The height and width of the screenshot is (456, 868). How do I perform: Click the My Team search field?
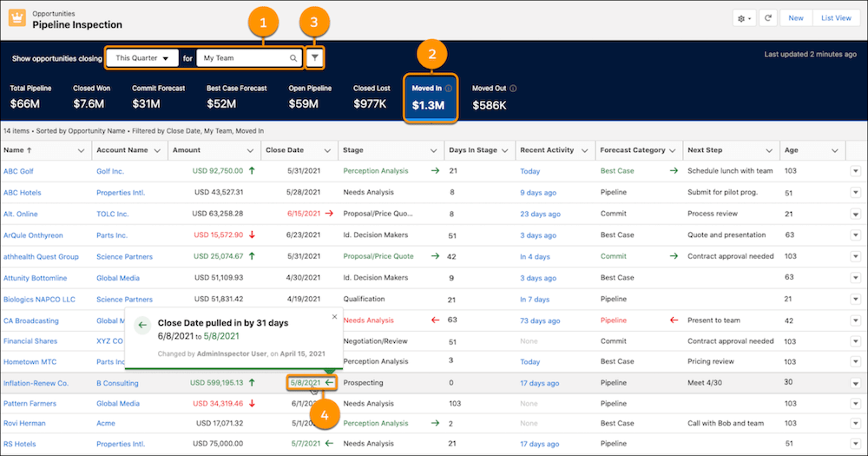point(243,58)
